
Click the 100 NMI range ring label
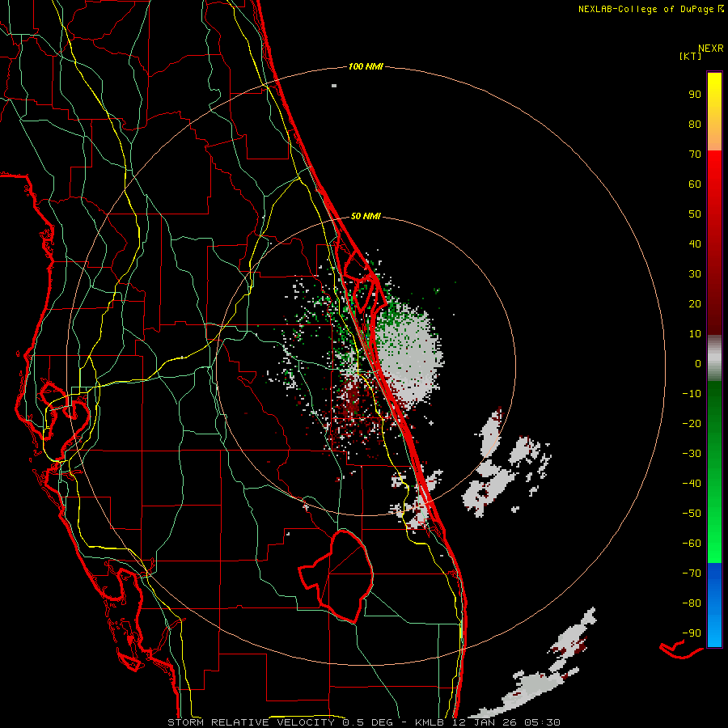366,66
